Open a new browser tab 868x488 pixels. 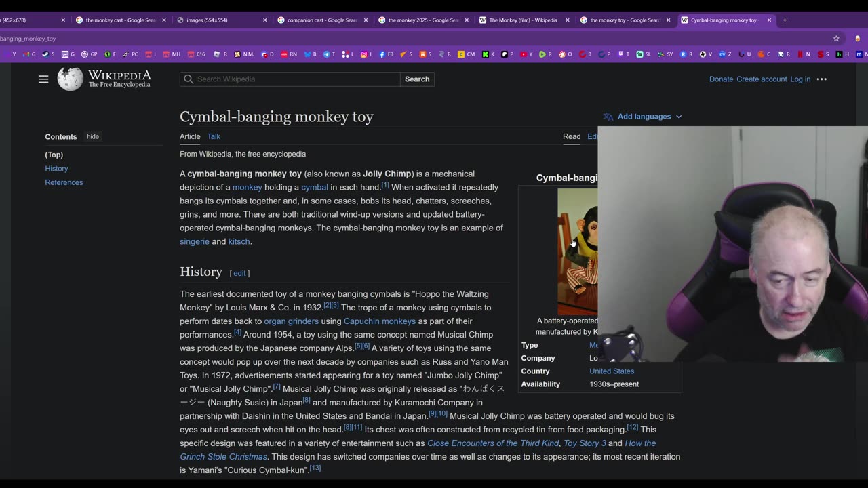click(x=785, y=20)
